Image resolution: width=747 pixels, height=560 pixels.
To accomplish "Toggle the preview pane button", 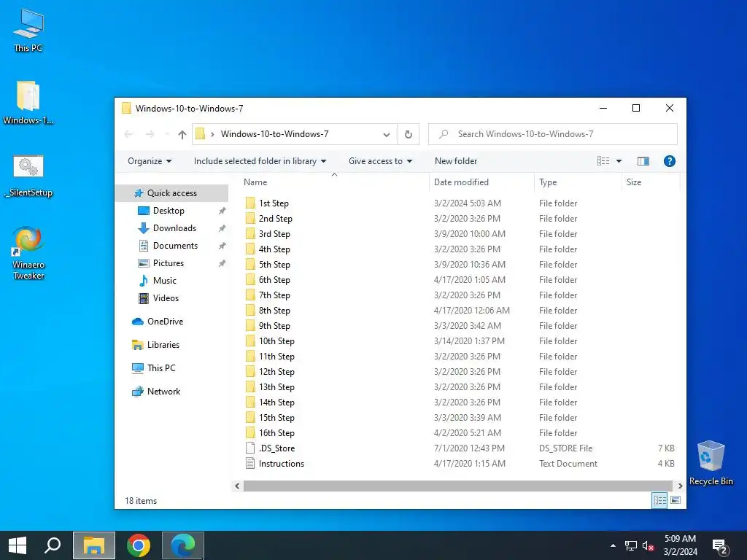I will [x=643, y=161].
